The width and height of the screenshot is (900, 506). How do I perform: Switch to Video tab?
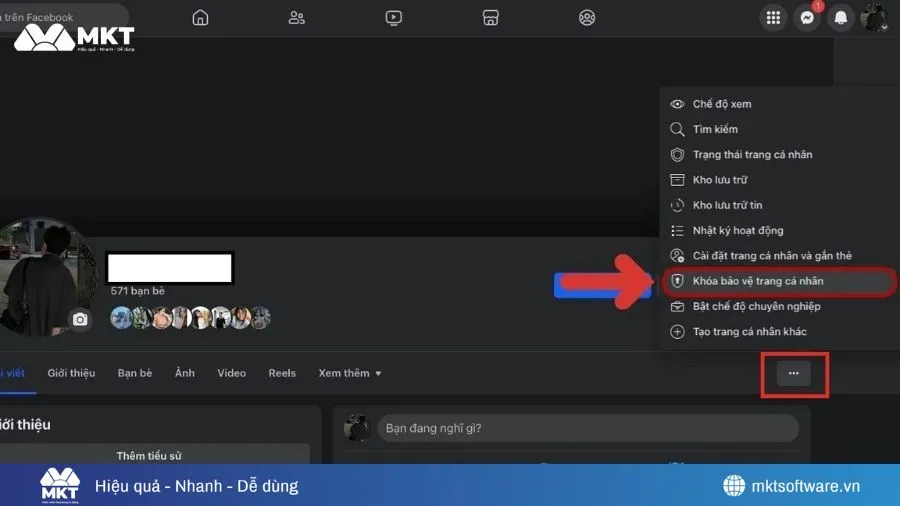[231, 373]
